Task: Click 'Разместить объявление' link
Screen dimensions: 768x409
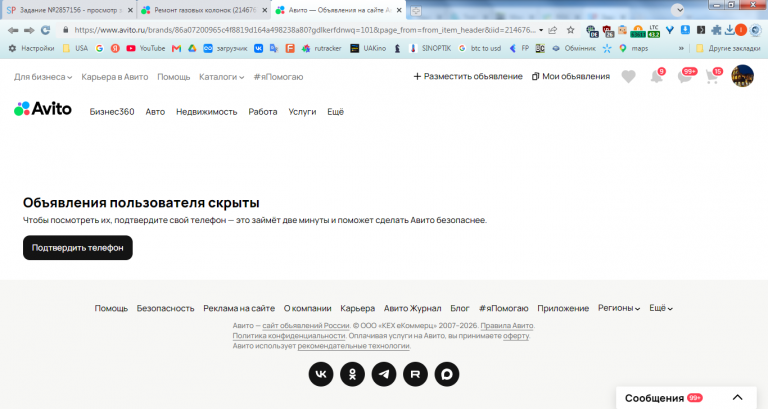Action: pyautogui.click(x=468, y=76)
